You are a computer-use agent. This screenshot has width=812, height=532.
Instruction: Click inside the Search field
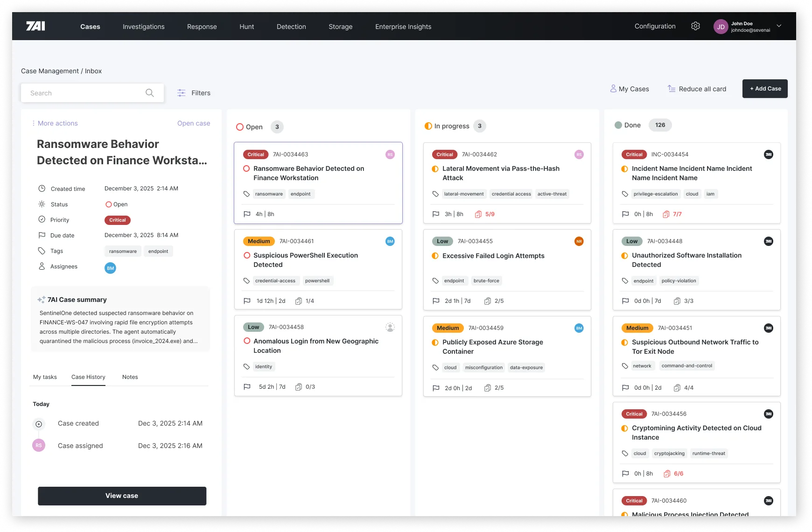pos(75,93)
